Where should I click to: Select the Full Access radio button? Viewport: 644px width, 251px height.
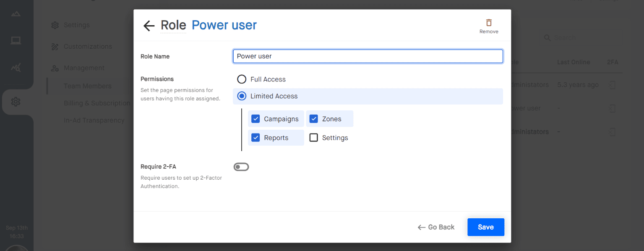241,79
